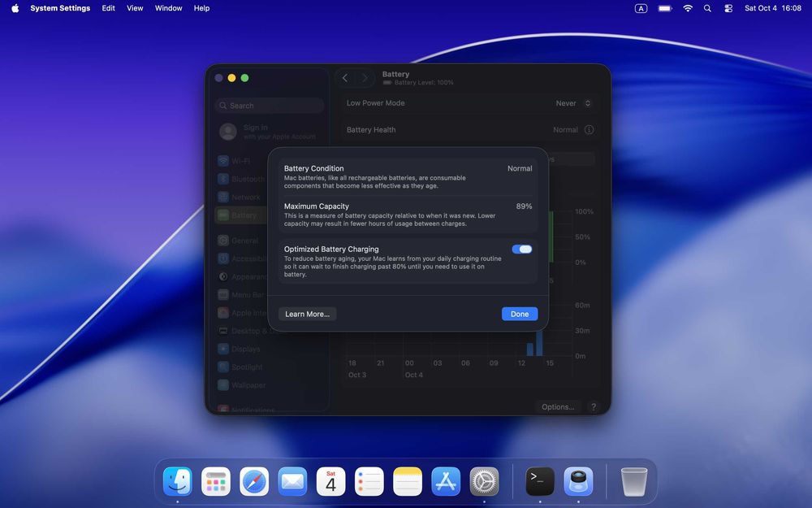Open Calendar from the Dock
This screenshot has height=508, width=812.
tap(331, 481)
